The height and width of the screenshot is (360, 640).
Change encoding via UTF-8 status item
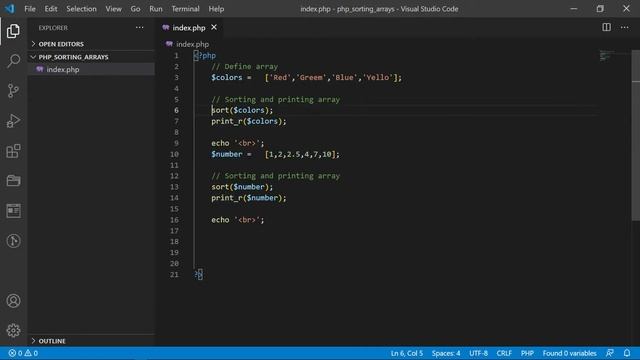pos(478,353)
